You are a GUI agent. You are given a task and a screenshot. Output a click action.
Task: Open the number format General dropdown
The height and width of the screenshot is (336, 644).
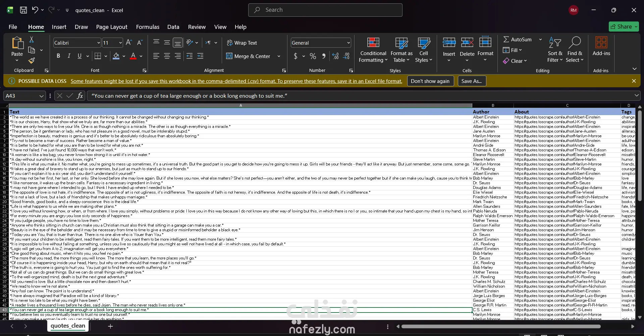pyautogui.click(x=348, y=43)
